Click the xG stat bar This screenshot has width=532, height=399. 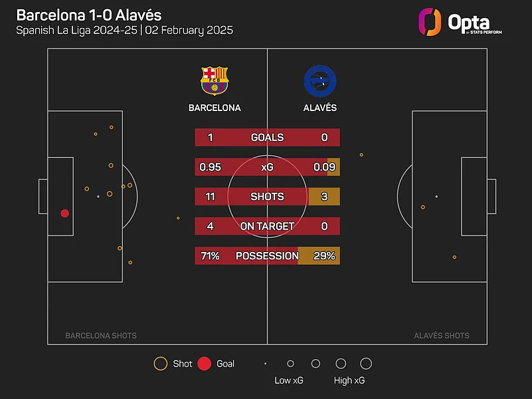(x=267, y=167)
